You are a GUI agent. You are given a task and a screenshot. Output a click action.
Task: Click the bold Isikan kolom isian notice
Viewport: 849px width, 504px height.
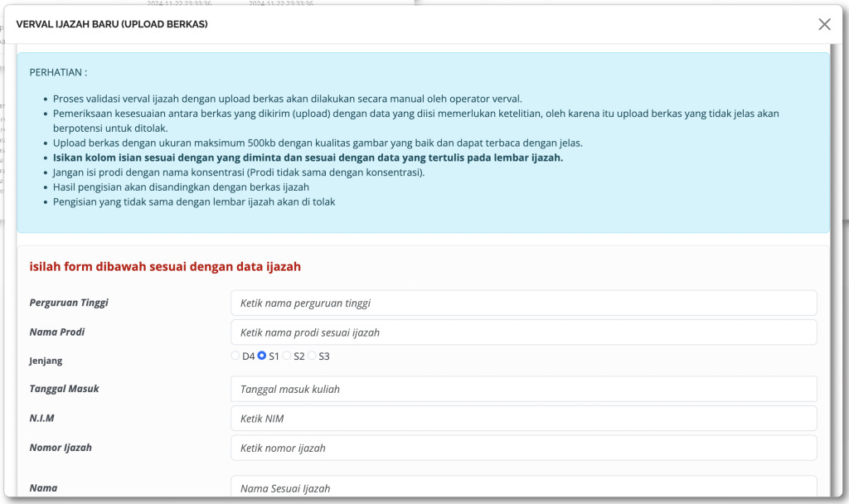pyautogui.click(x=308, y=157)
